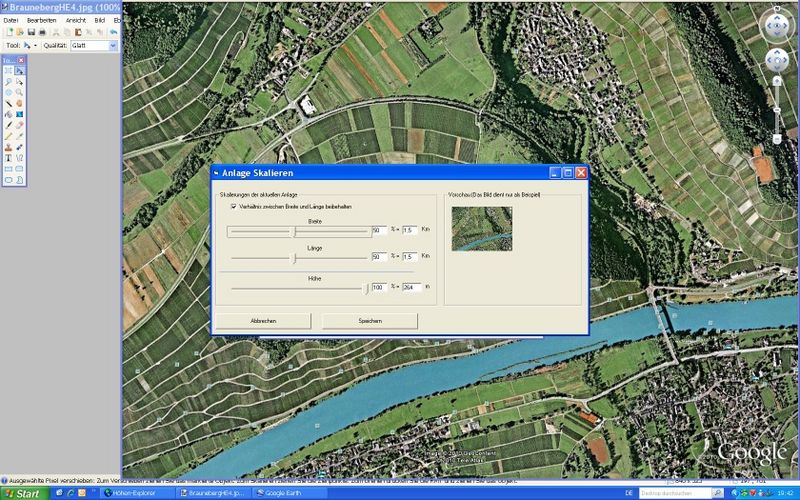The height and width of the screenshot is (500, 800).
Task: Select the Recolor tool
Action: coord(19,147)
